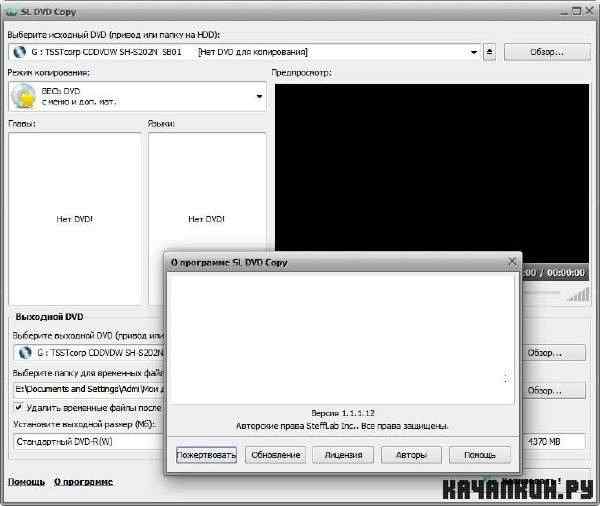600x506 pixels.
Task: Click Обзор button for temporary folder
Action: click(x=553, y=390)
